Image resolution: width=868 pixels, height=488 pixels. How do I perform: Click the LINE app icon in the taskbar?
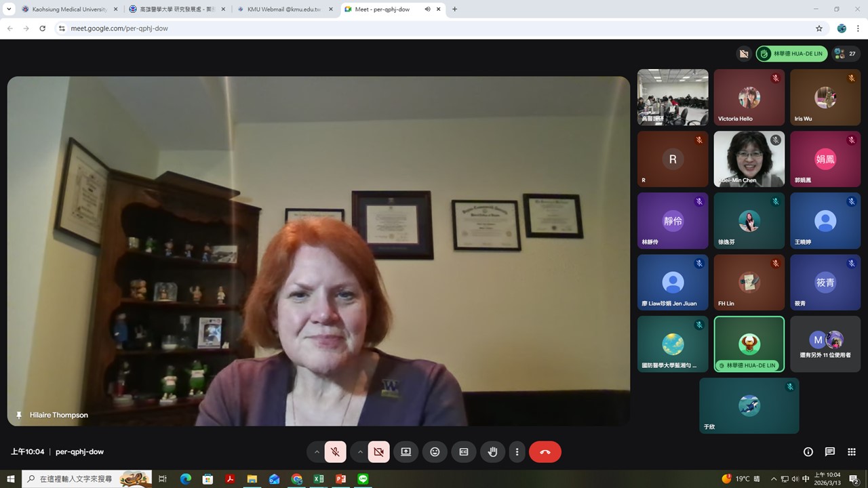tap(363, 479)
